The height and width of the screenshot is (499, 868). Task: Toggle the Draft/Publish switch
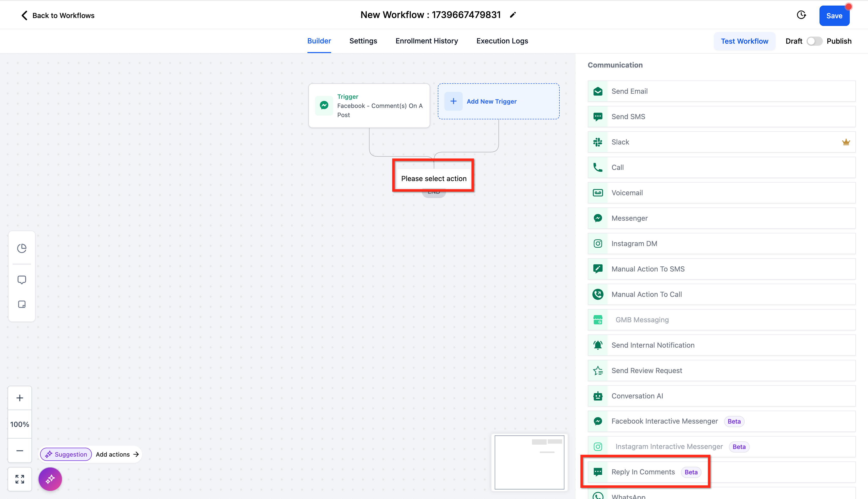point(814,41)
